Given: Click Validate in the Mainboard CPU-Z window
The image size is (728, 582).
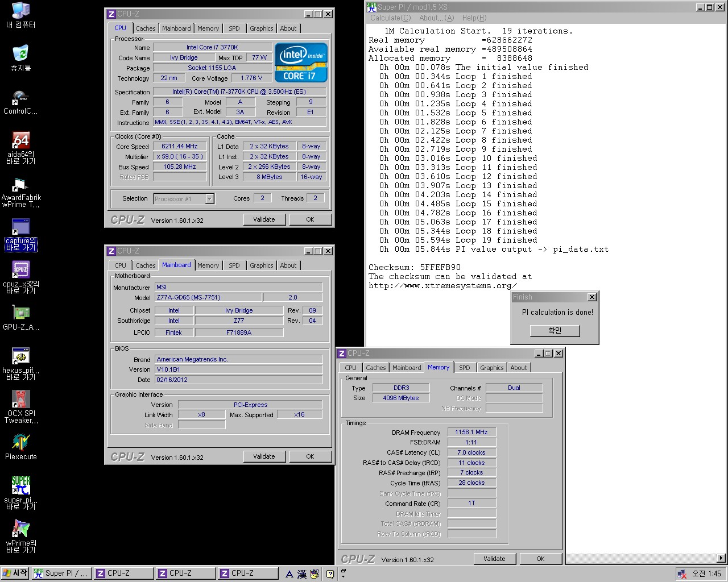Looking at the screenshot, I should [x=264, y=456].
